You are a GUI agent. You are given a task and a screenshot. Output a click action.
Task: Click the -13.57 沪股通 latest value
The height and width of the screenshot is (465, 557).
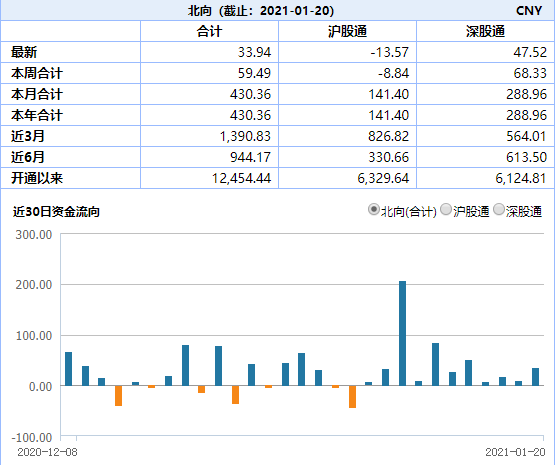[x=390, y=52]
